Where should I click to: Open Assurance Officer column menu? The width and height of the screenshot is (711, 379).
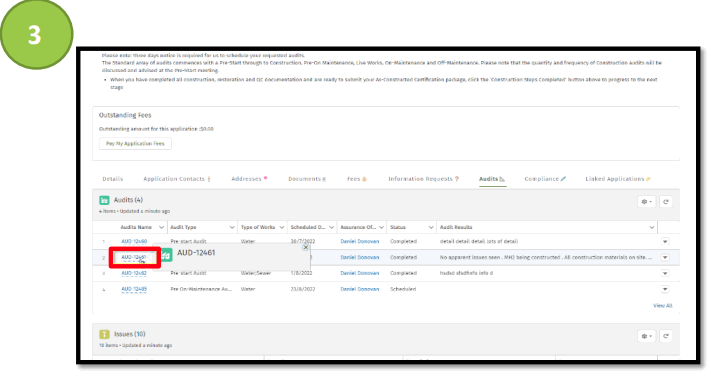pyautogui.click(x=381, y=227)
